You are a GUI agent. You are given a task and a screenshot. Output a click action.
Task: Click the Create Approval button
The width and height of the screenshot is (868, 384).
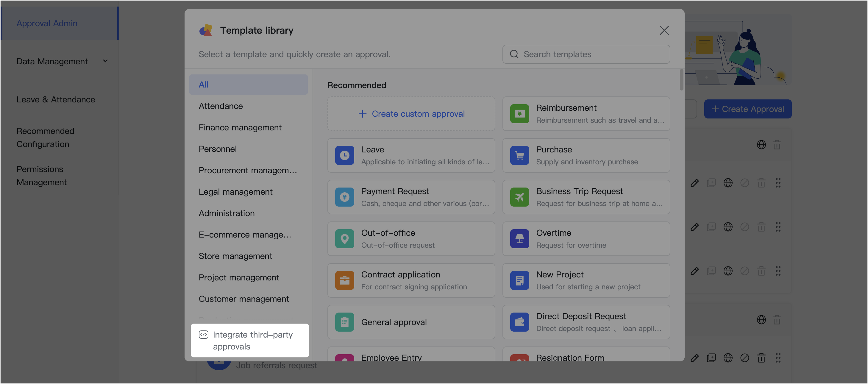pos(748,109)
